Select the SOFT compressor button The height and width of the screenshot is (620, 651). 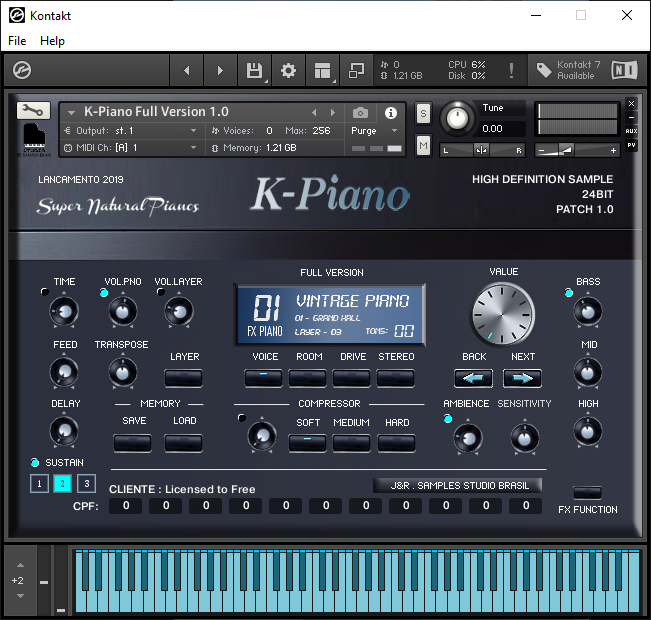307,443
